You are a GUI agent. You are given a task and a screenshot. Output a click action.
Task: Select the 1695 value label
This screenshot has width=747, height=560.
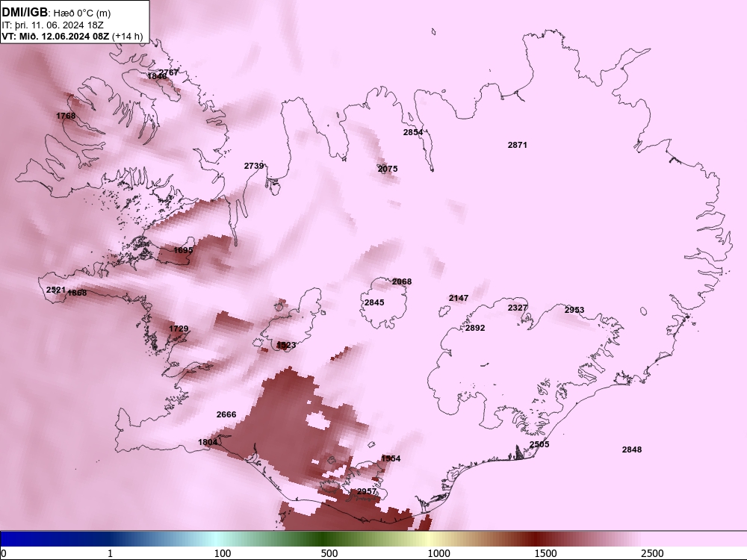pyautogui.click(x=184, y=250)
